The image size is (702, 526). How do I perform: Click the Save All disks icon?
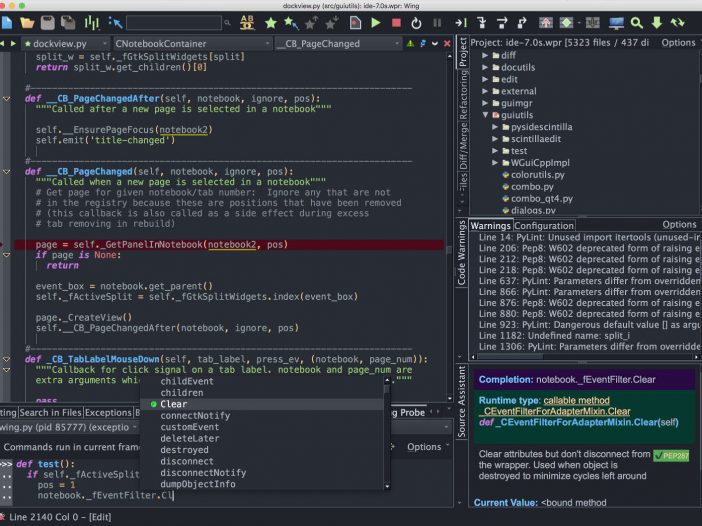(68, 22)
